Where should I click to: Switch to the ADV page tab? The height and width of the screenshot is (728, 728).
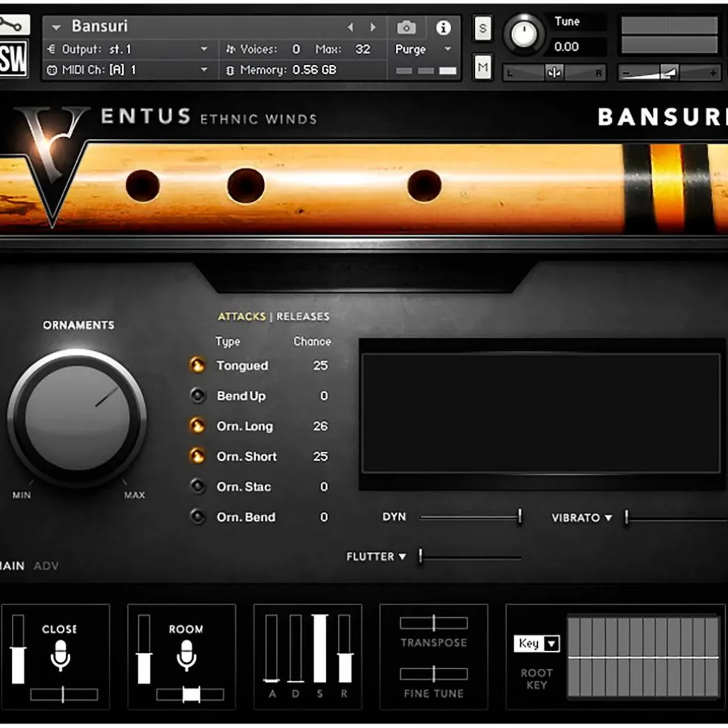click(x=46, y=566)
